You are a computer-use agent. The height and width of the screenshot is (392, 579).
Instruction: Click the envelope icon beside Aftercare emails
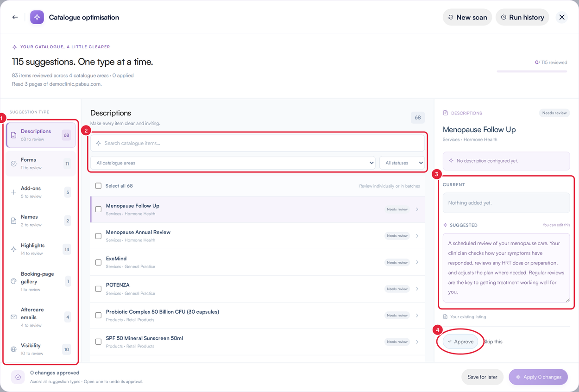tap(13, 317)
